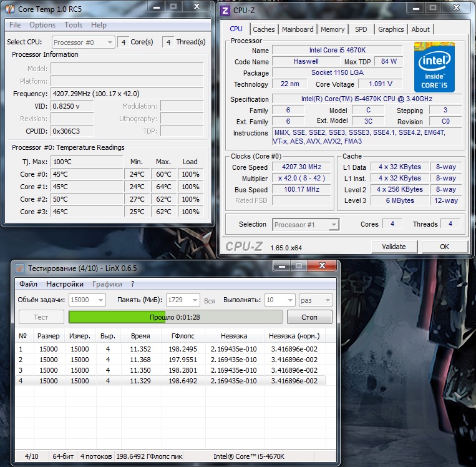Open the Настройки menu in LinX
The image size is (476, 467).
tap(65, 284)
